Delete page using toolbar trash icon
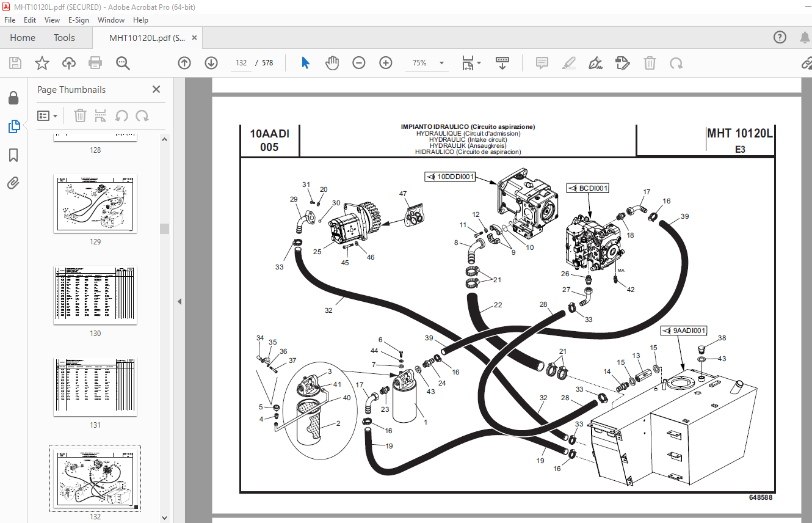812x523 pixels. point(650,63)
